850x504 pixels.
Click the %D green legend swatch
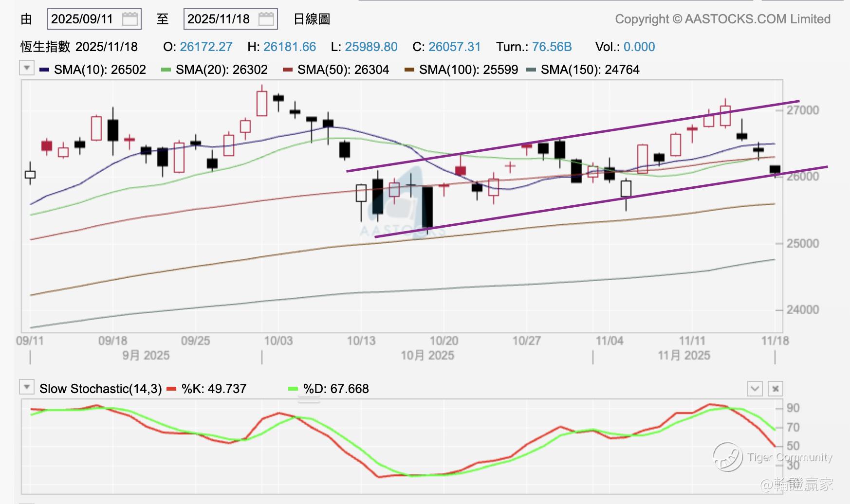point(293,389)
